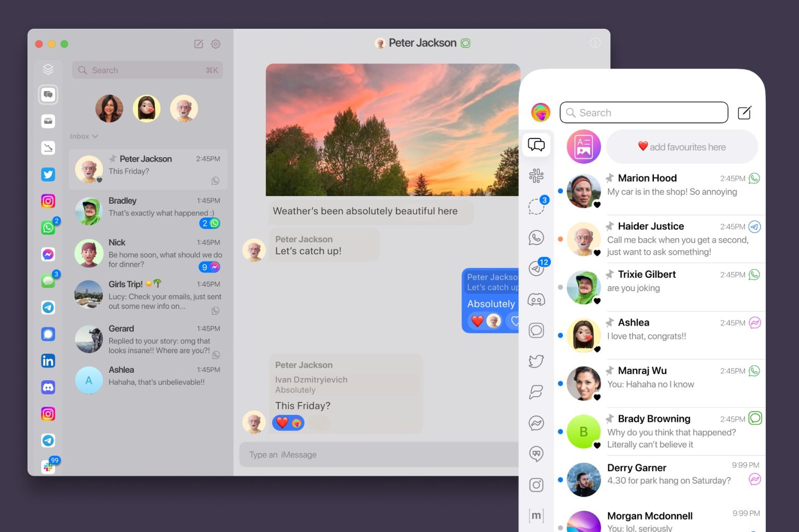The width and height of the screenshot is (799, 532).
Task: Open Ashlea "I love that, congrats!!" conversation
Action: pos(659,335)
